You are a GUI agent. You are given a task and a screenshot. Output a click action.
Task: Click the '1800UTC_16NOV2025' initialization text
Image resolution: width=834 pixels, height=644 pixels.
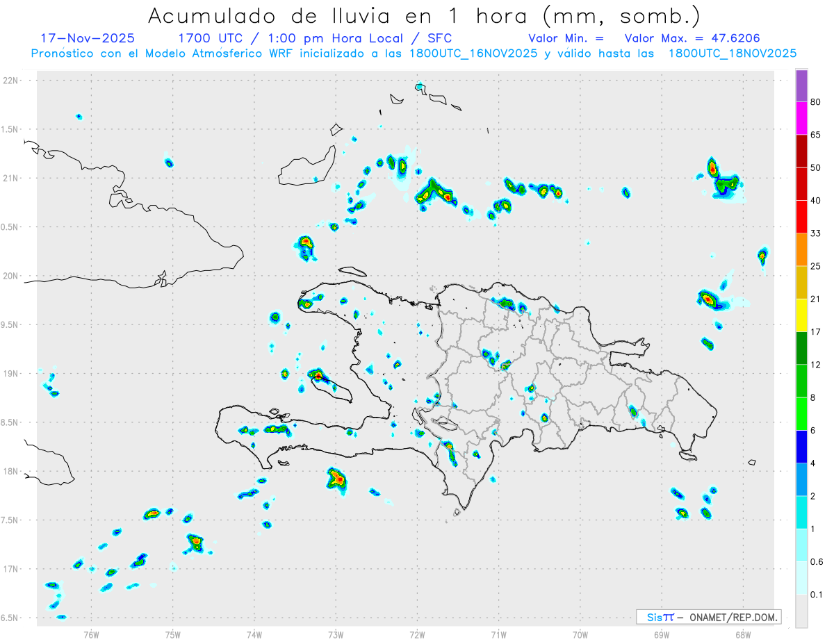[473, 53]
